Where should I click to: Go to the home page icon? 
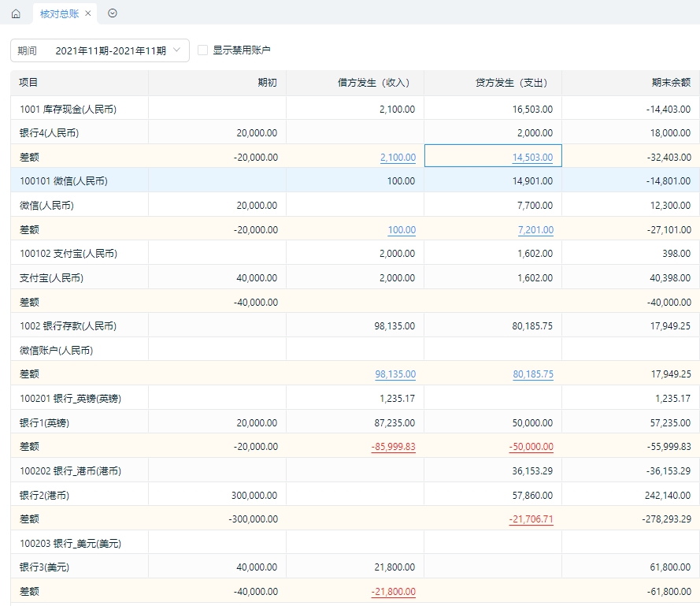pyautogui.click(x=16, y=14)
